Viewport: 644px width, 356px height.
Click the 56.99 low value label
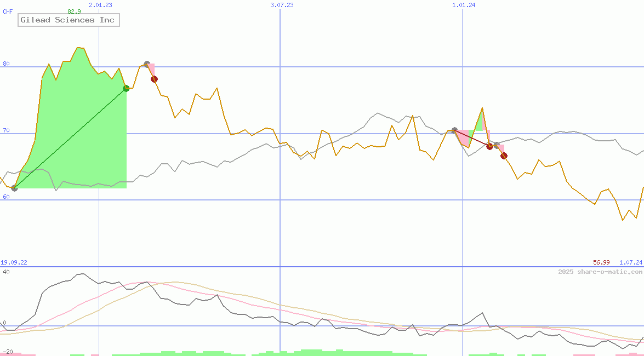tap(601, 262)
